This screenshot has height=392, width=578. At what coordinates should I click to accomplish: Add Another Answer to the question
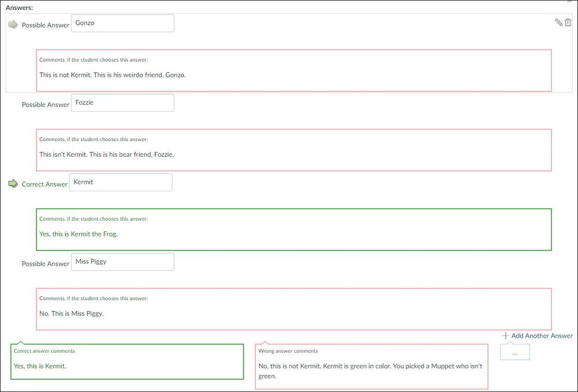point(537,336)
